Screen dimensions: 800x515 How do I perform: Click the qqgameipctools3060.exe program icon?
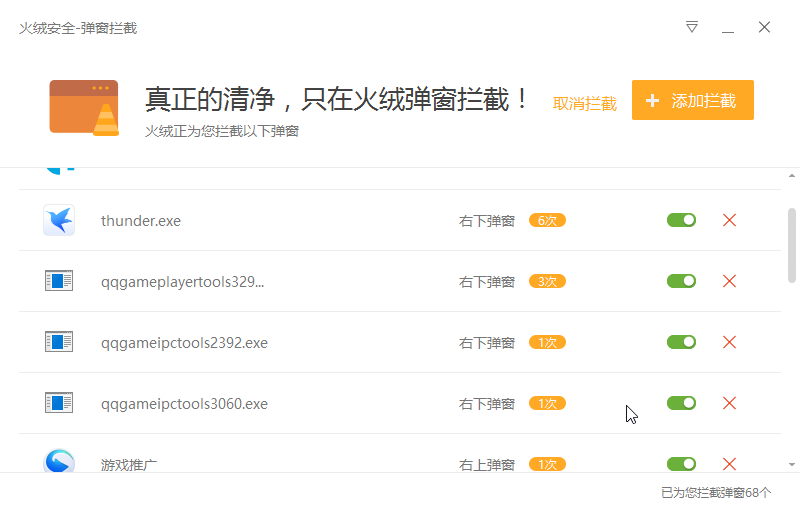[x=59, y=403]
